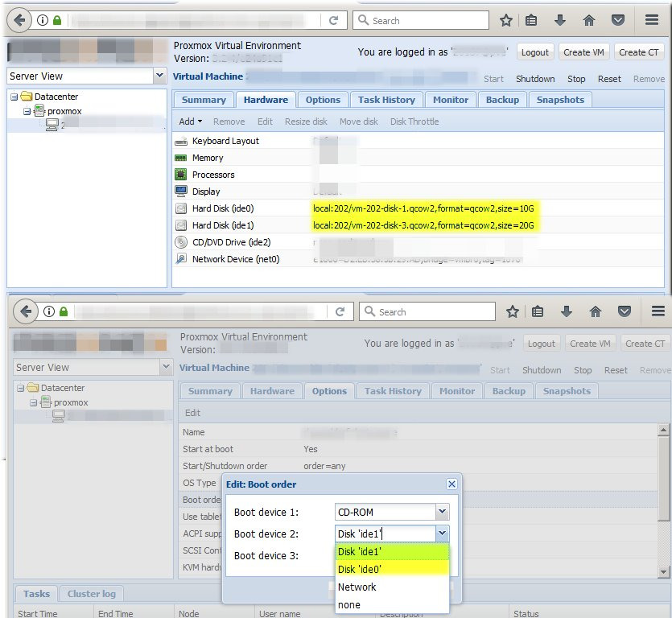Select the CD/DVD Drive (ide2) row
This screenshot has width=672, height=618.
418,242
